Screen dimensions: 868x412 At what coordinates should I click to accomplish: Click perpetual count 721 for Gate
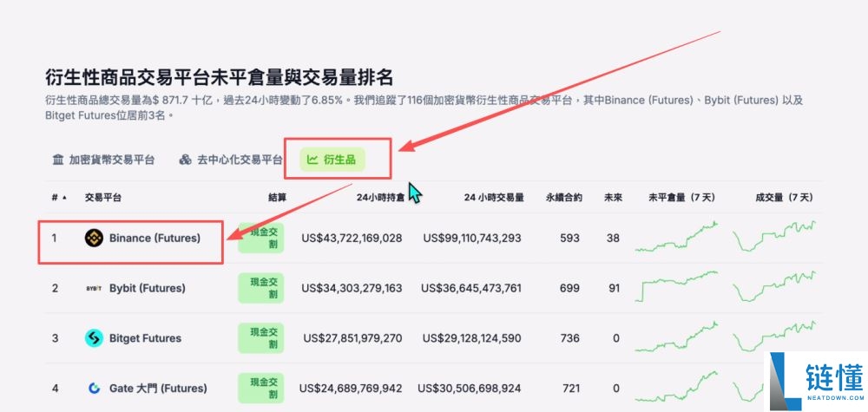pos(571,389)
